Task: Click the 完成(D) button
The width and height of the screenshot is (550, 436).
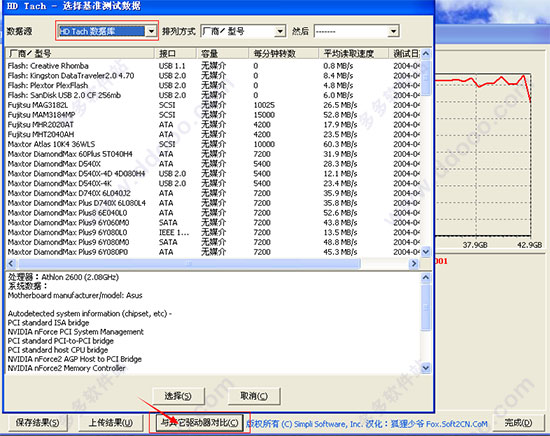Action: (518, 423)
